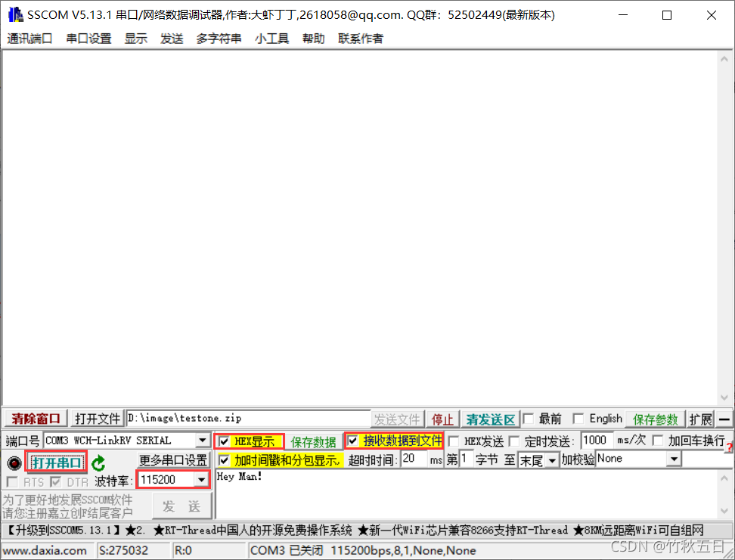Click the 打开串口 open port button
Viewport: 735px width, 560px height.
56,463
